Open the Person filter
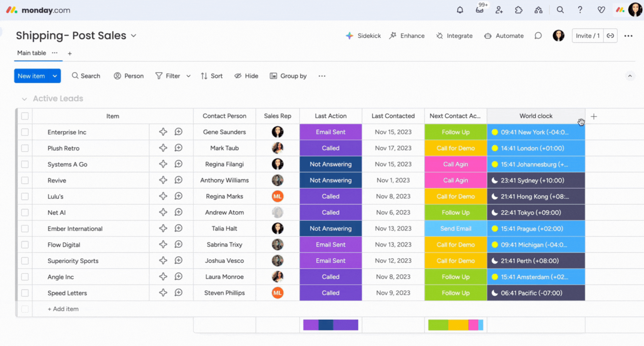The height and width of the screenshot is (346, 644). [x=129, y=76]
